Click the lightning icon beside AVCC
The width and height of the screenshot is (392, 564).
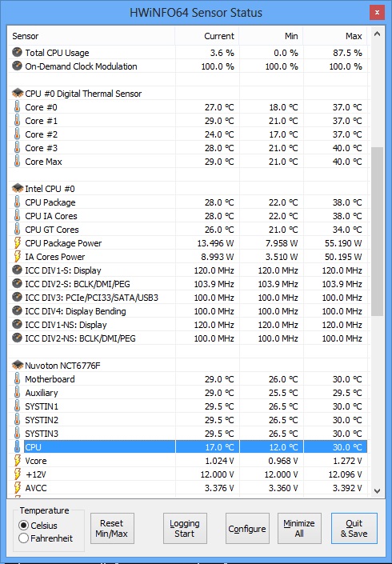pyautogui.click(x=17, y=488)
